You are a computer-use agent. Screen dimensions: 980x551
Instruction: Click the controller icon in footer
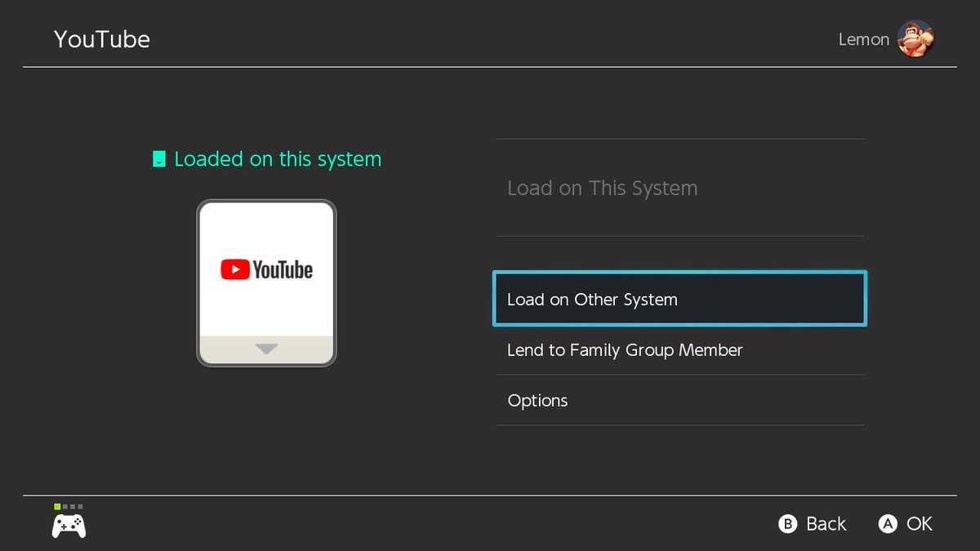[69, 527]
